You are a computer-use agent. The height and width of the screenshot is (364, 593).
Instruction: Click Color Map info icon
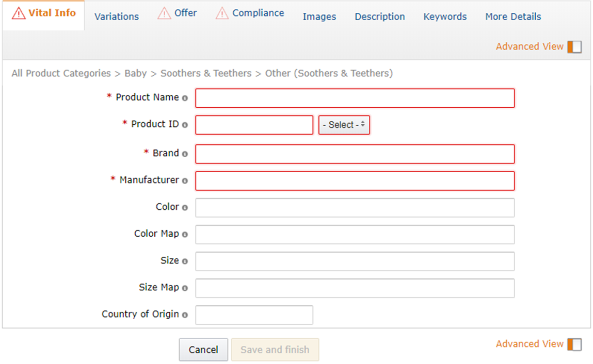coord(185,235)
